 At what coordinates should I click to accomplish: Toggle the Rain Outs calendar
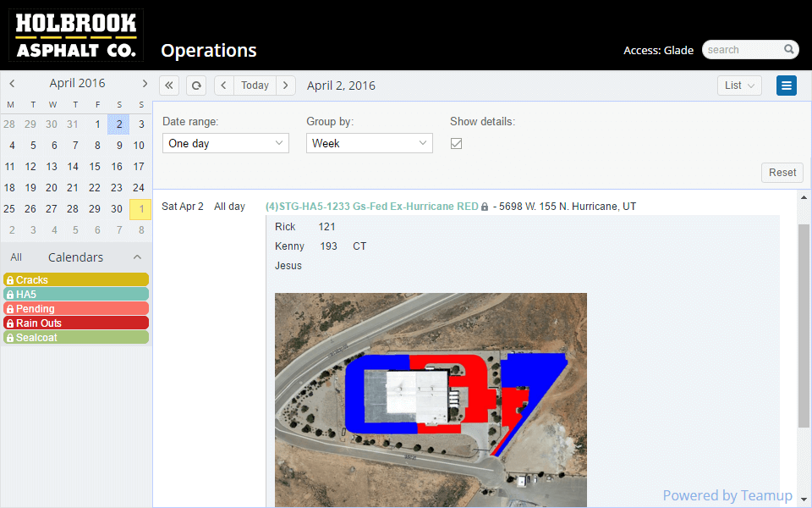coord(76,323)
